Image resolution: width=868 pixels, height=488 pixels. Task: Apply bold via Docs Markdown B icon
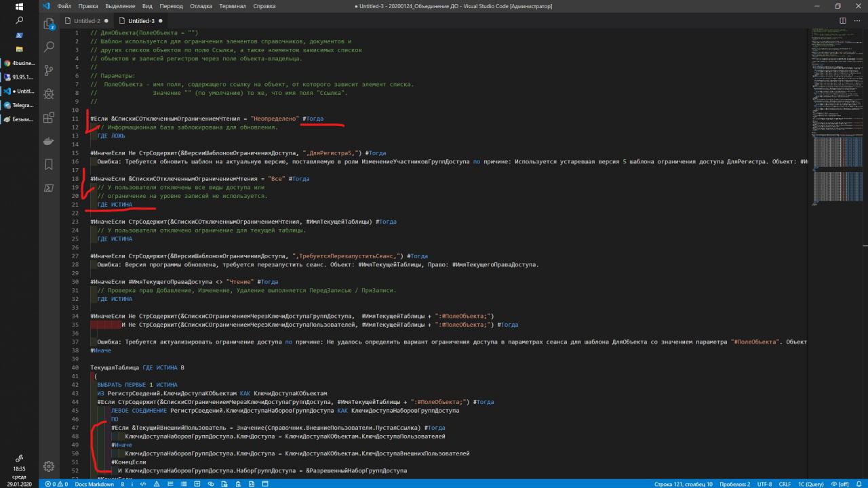pos(123,484)
